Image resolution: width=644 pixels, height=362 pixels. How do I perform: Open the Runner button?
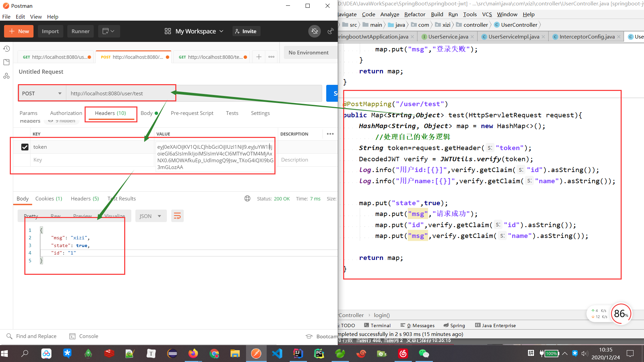(x=81, y=31)
